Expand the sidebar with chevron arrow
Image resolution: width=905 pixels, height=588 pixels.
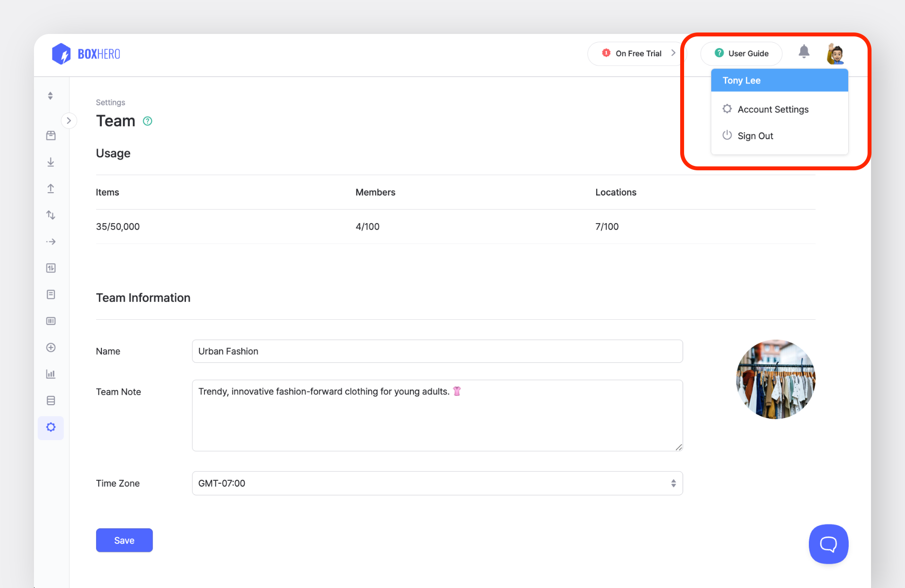[x=69, y=120]
